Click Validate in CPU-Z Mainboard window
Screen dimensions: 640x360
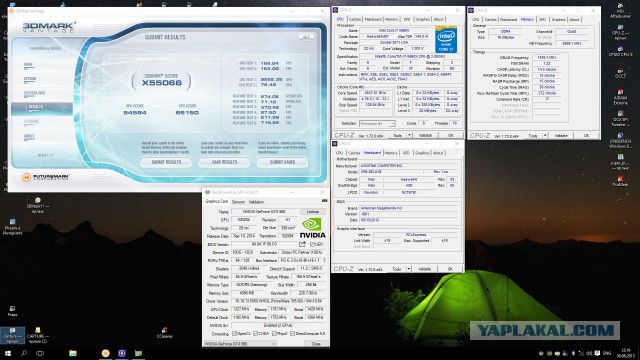tap(424, 269)
